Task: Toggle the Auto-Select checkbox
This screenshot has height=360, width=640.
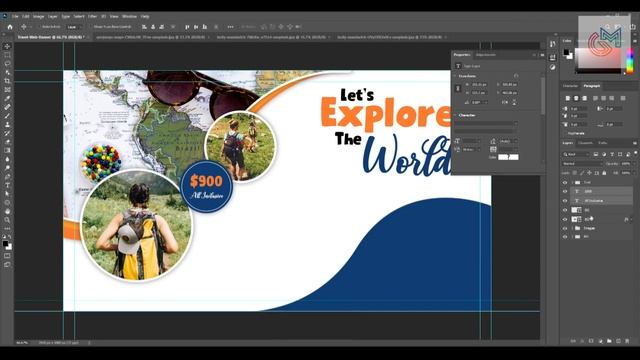Action: coord(40,27)
